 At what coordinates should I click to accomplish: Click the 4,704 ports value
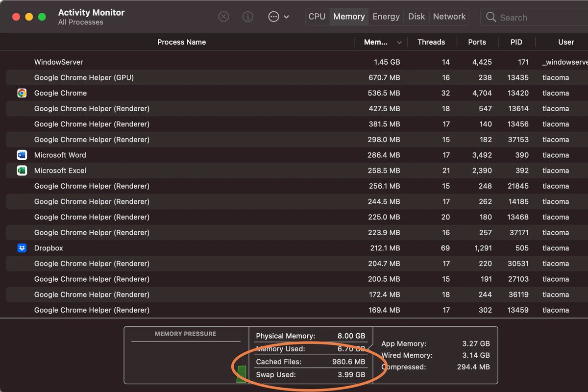pos(482,93)
